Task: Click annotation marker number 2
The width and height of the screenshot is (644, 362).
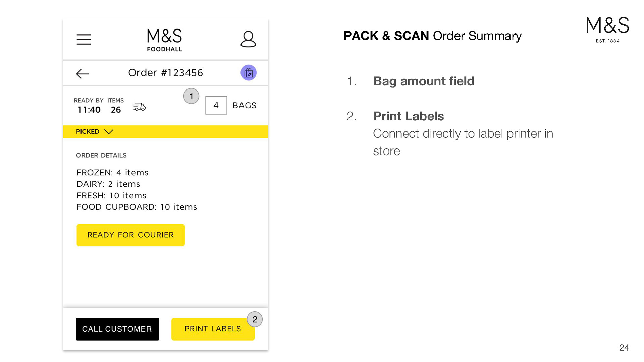Action: (255, 319)
